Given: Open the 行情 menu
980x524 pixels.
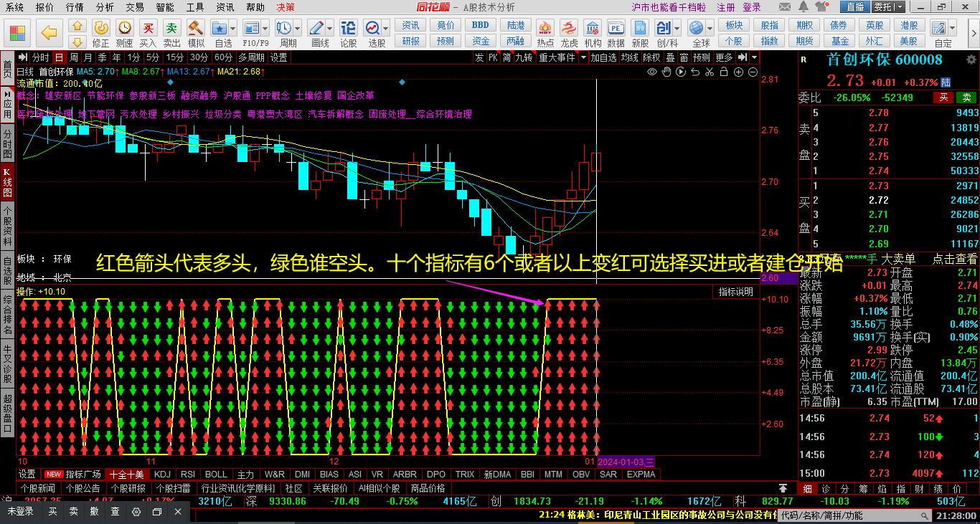Looking at the screenshot, I should (x=75, y=7).
